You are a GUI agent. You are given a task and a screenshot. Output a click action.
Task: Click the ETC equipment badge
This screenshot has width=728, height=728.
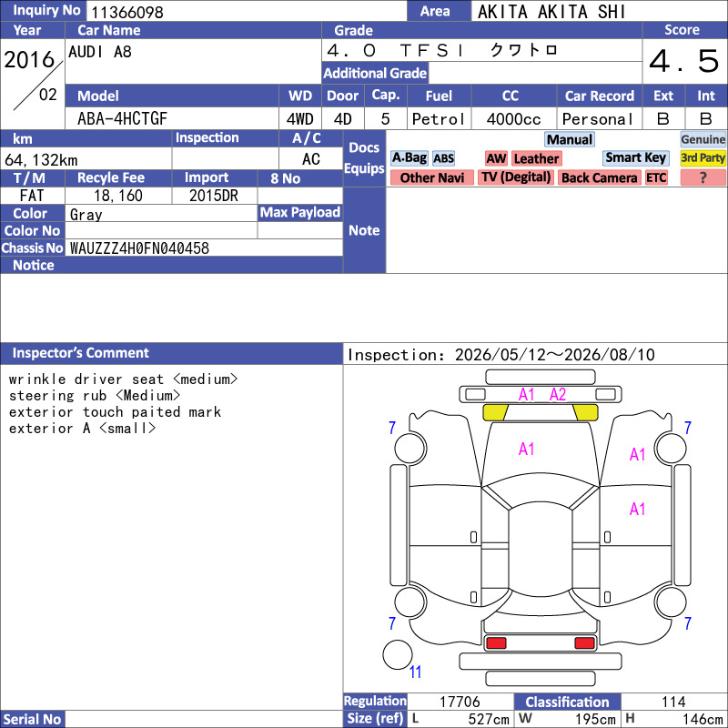coord(656,177)
